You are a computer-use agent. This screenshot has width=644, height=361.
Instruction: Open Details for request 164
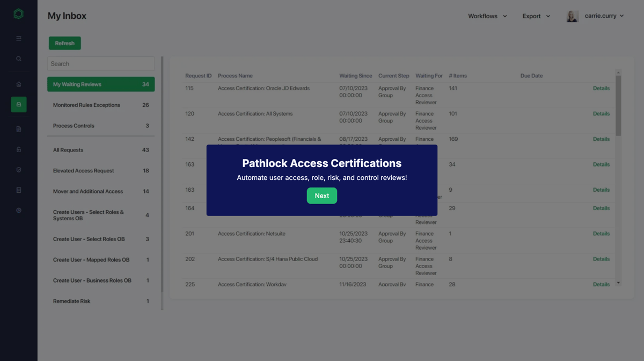click(601, 208)
